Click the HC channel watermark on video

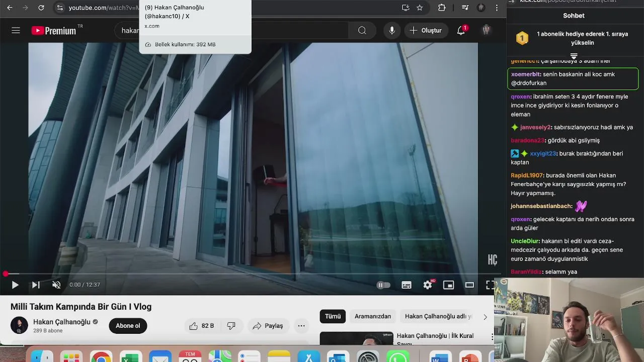493,259
